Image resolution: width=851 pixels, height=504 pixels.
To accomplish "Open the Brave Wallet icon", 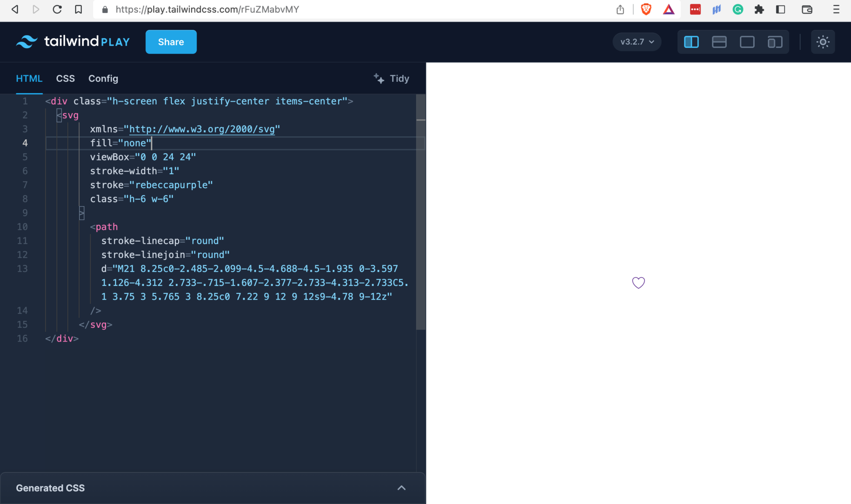I will 807,9.
